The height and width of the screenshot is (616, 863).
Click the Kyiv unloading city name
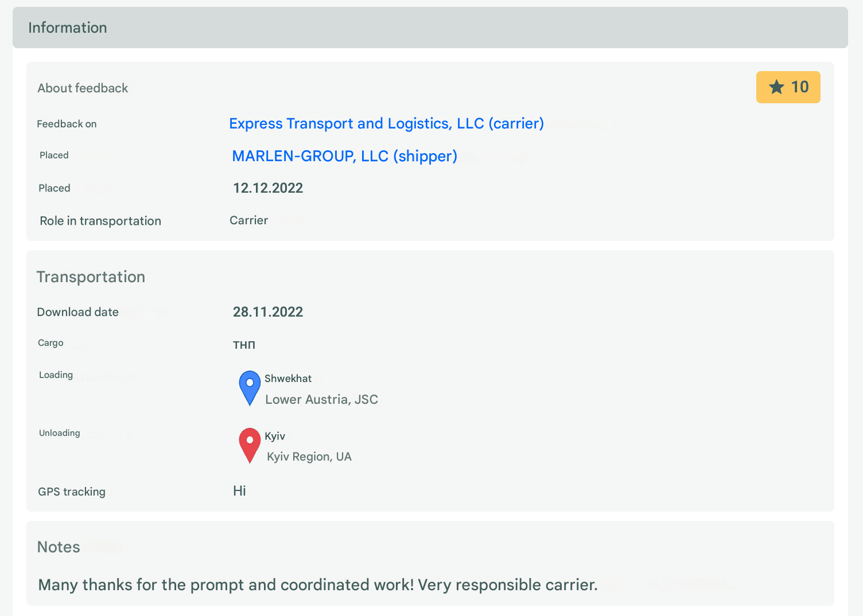point(275,436)
